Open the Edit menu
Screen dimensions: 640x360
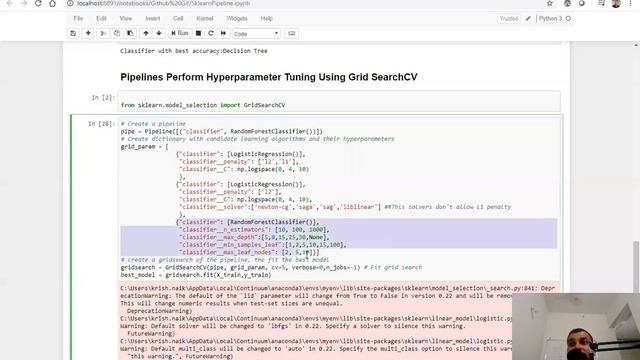coord(101,18)
